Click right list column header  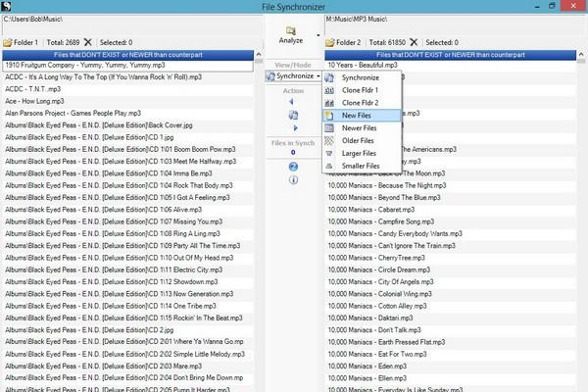click(451, 55)
